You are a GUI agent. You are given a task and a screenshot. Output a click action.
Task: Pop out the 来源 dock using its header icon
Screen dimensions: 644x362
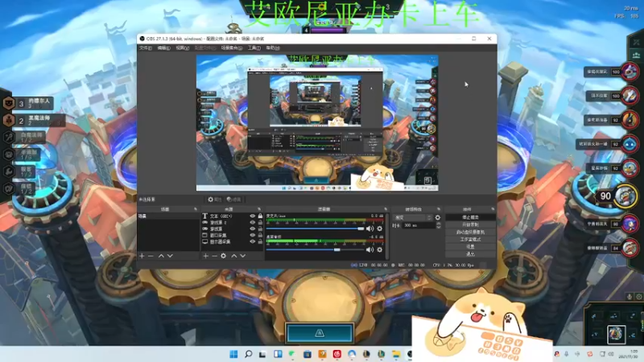(x=259, y=209)
